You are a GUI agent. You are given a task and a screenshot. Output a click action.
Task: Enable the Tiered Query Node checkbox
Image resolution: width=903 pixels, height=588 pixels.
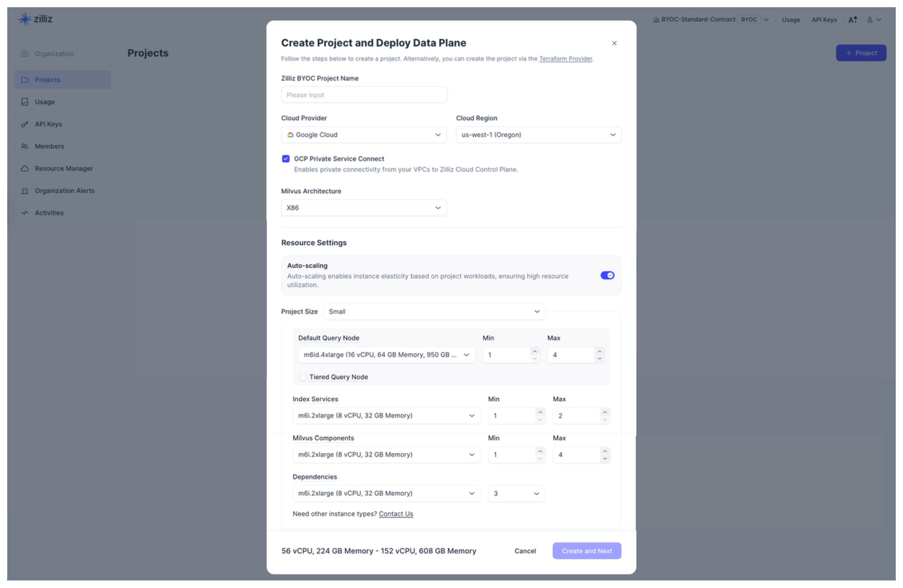click(303, 377)
